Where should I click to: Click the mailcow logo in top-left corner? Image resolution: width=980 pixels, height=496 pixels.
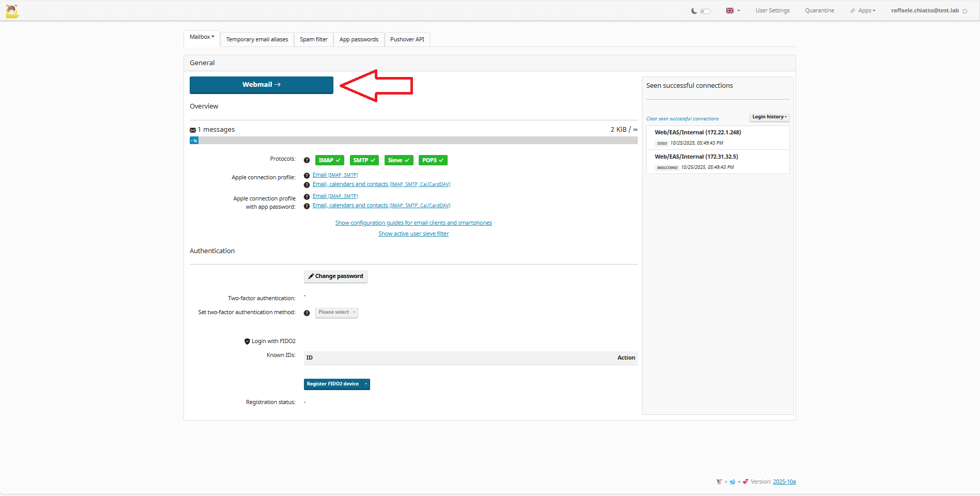coord(12,11)
